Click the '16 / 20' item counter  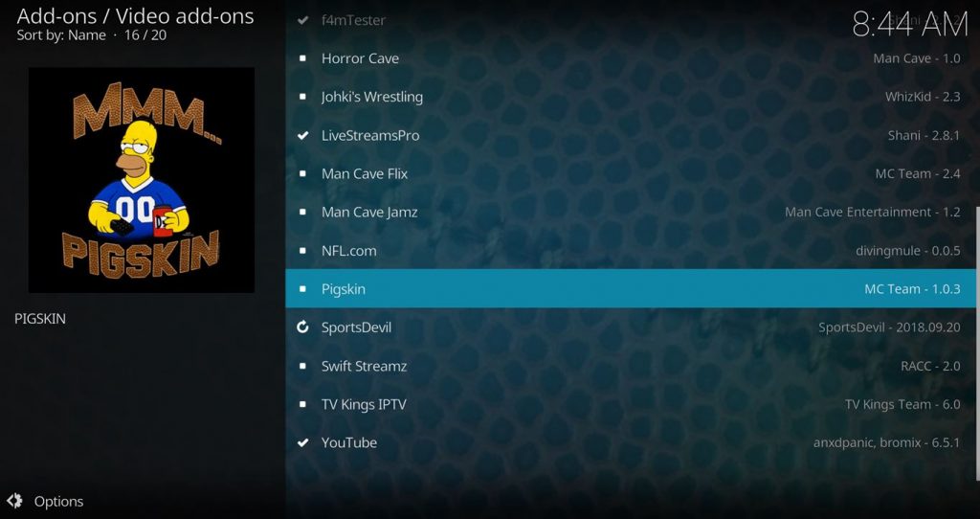(145, 35)
